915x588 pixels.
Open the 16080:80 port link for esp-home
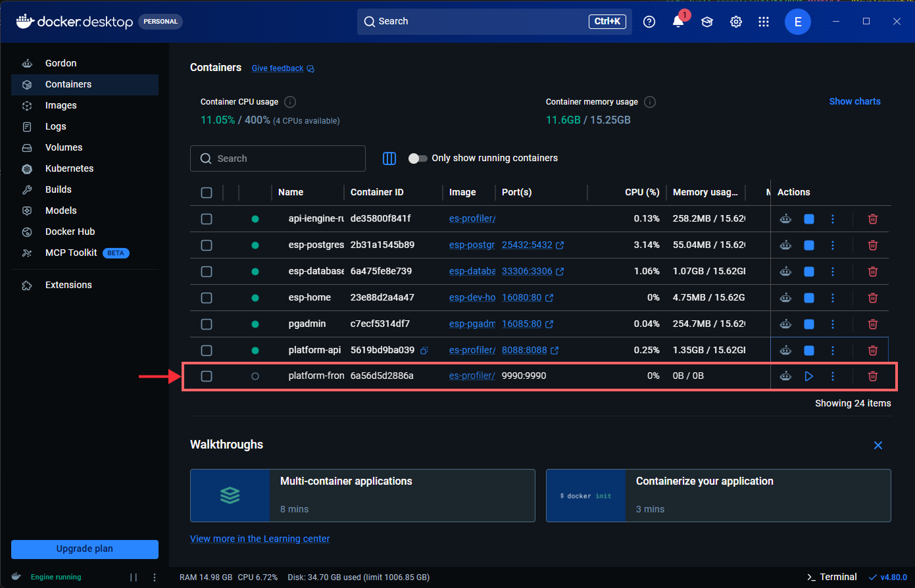528,298
